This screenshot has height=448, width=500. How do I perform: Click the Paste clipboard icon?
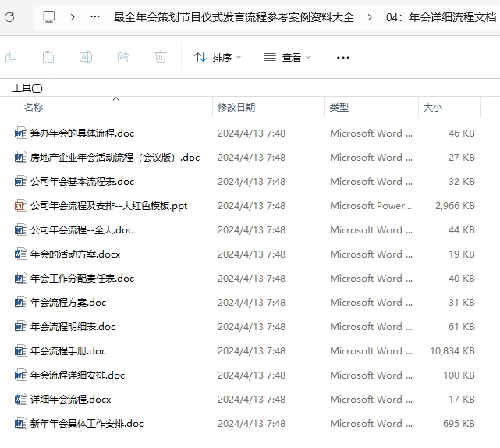tap(48, 57)
